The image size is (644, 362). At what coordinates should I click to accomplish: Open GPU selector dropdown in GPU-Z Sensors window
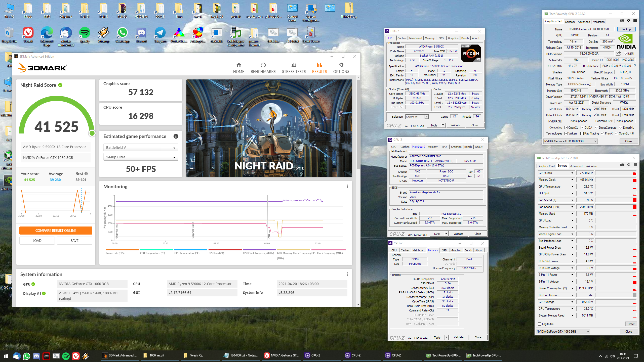coord(563,331)
